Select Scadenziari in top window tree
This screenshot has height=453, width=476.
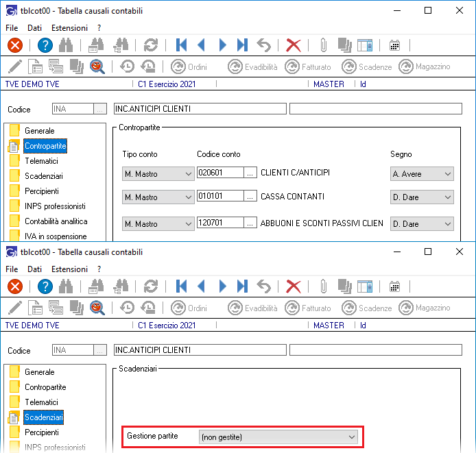coord(44,176)
